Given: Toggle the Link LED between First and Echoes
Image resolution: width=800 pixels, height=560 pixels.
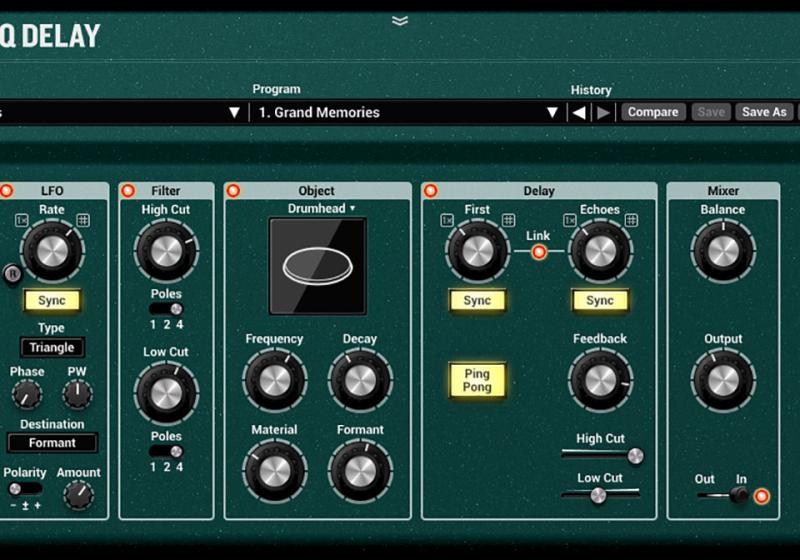Looking at the screenshot, I should pyautogui.click(x=539, y=252).
